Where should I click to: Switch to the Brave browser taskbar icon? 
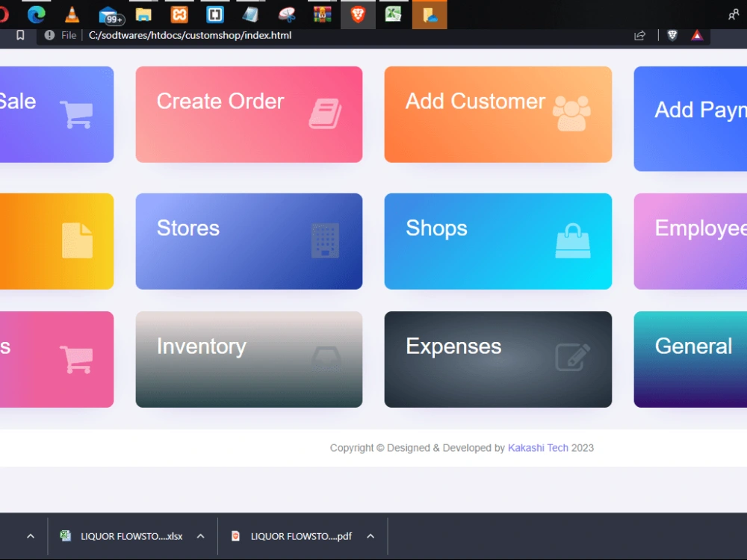pyautogui.click(x=358, y=15)
